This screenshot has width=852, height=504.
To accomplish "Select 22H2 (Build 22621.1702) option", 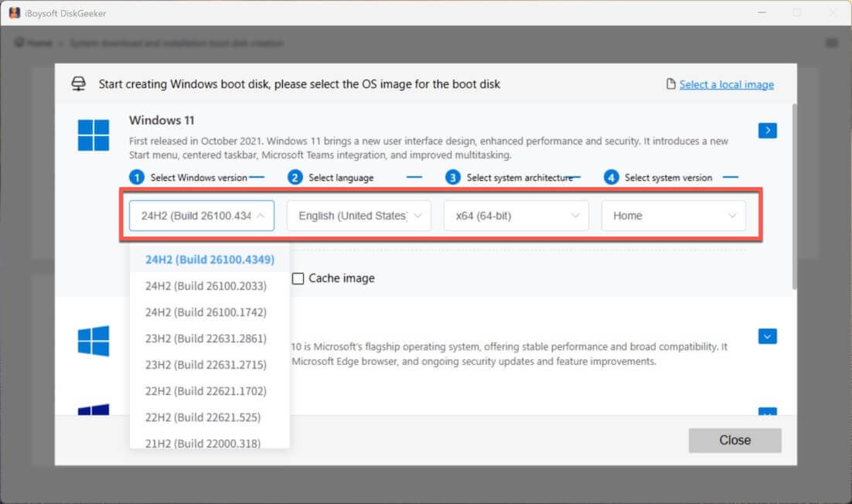I will click(210, 391).
